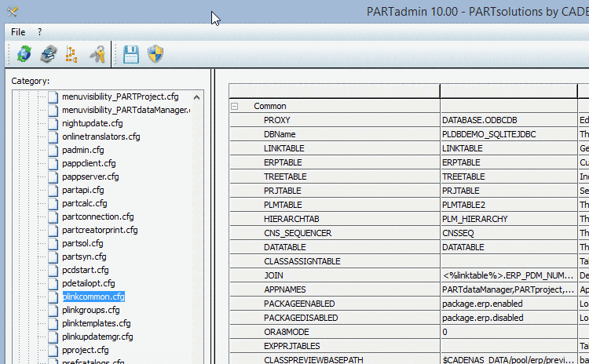This screenshot has width=589, height=364.
Task: Click the JOIN value cell
Action: 509,276
